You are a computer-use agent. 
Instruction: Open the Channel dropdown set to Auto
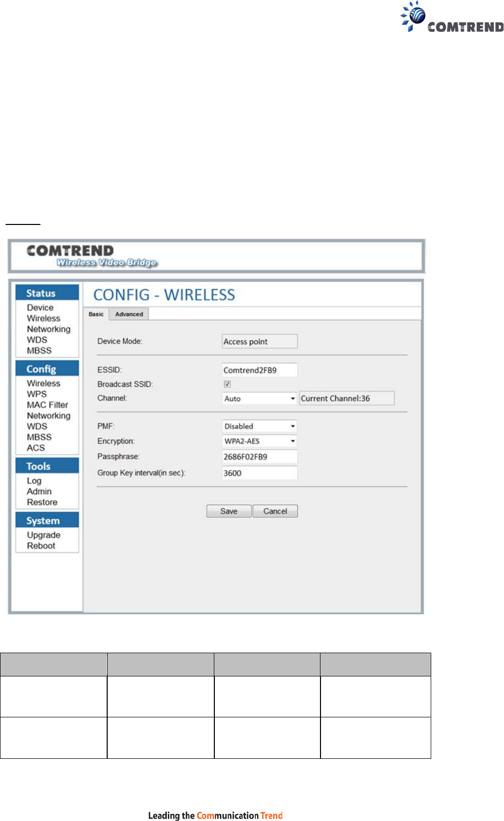259,398
